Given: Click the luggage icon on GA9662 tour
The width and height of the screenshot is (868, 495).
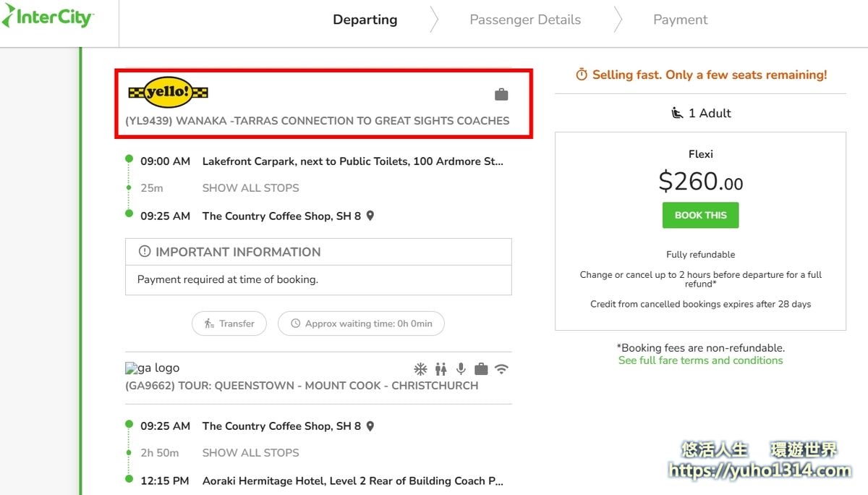Looking at the screenshot, I should coord(481,369).
